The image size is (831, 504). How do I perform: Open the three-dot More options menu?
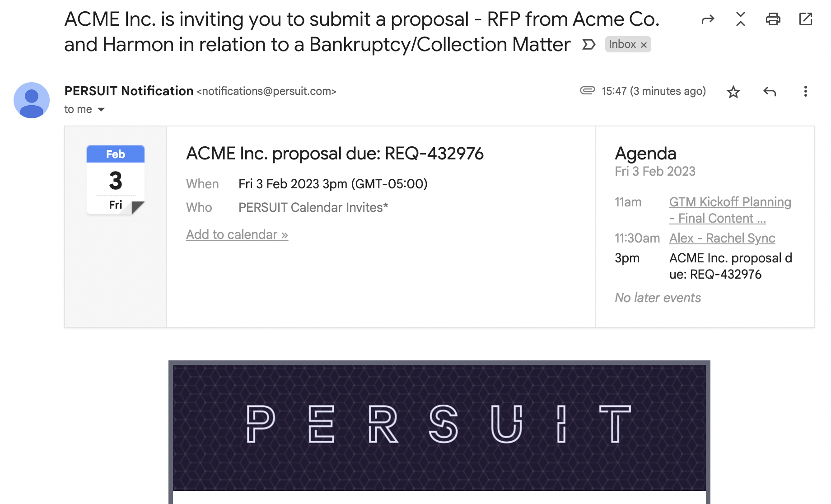[x=805, y=91]
